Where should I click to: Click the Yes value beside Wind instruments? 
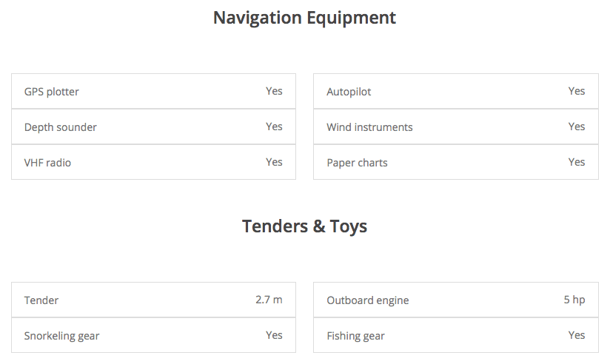(x=577, y=127)
